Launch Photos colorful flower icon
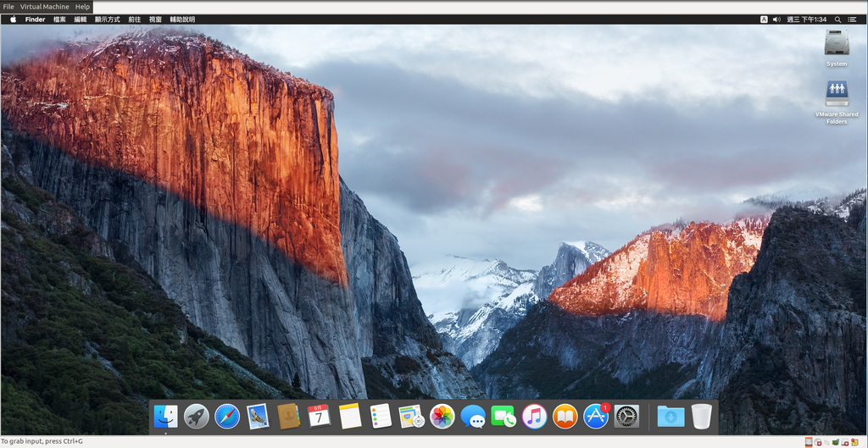The width and height of the screenshot is (868, 448). click(x=442, y=417)
